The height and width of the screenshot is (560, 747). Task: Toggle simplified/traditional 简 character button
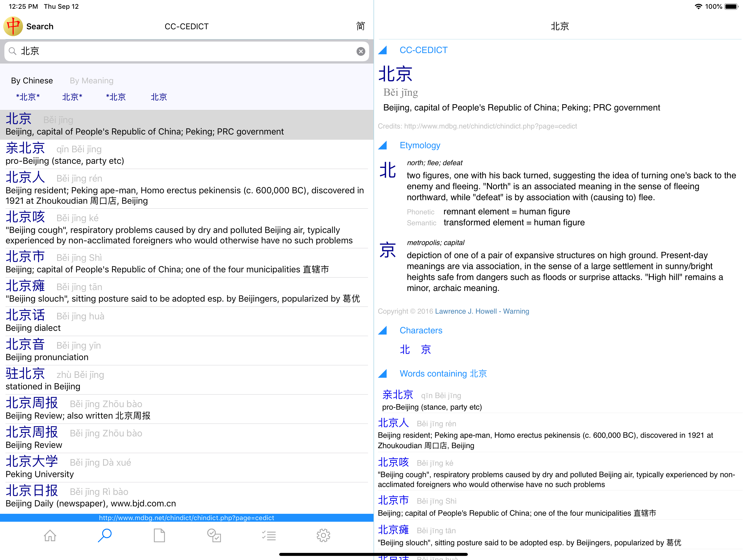pyautogui.click(x=360, y=26)
